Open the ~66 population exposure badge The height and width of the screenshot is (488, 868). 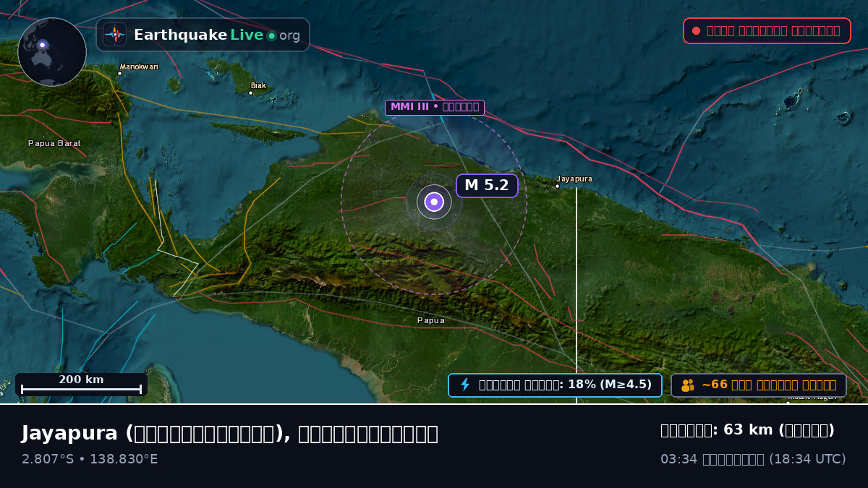[759, 385]
